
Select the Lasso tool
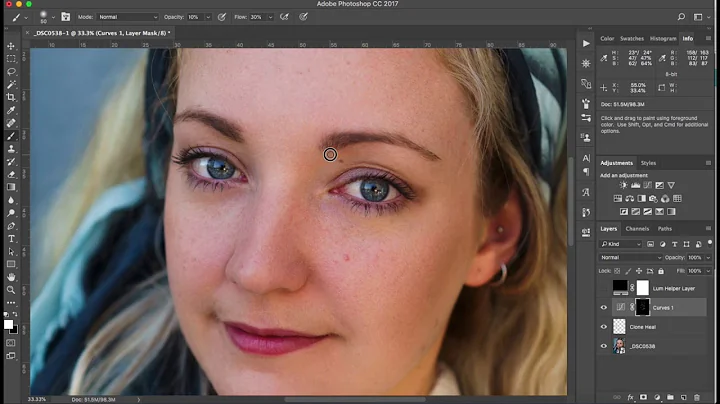11,72
